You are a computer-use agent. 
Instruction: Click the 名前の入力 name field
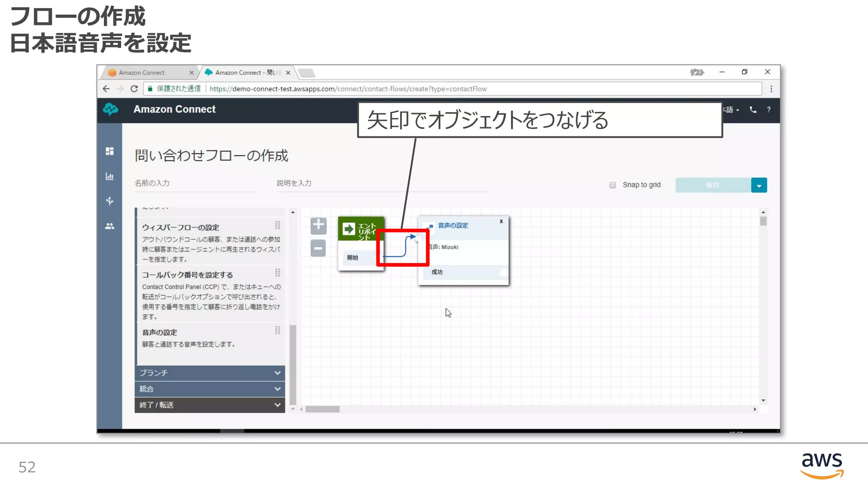(x=195, y=183)
